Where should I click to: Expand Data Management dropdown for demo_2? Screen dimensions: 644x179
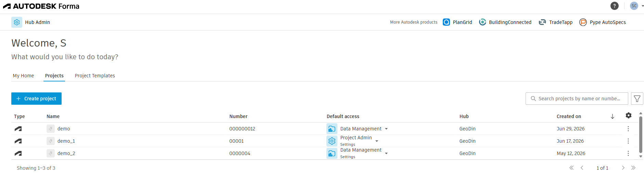point(386,153)
